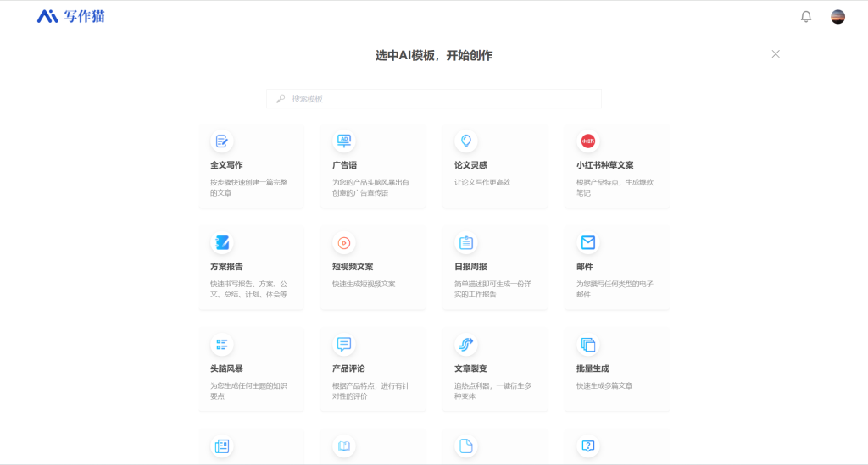
Task: Select the 批量生成 template title
Action: coord(593,368)
